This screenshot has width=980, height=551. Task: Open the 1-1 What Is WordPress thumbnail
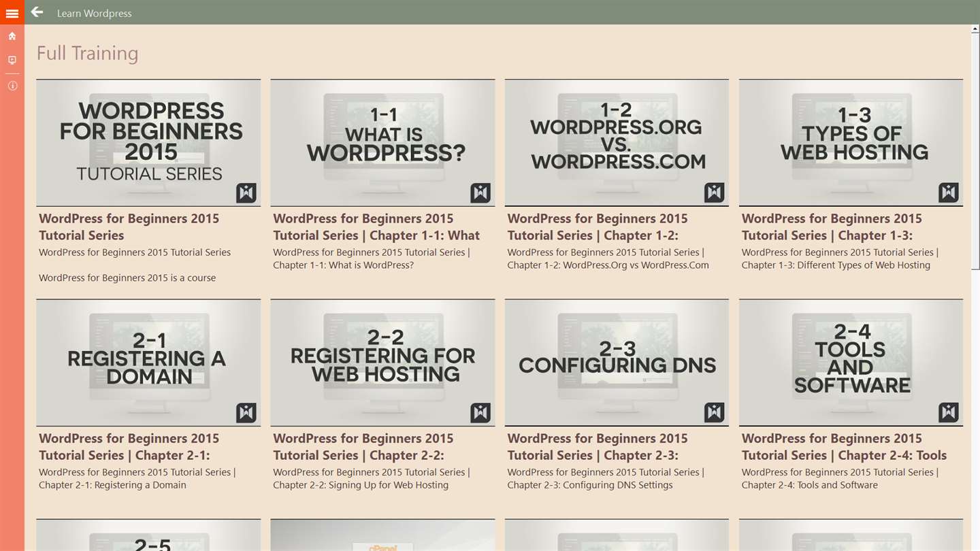(382, 143)
